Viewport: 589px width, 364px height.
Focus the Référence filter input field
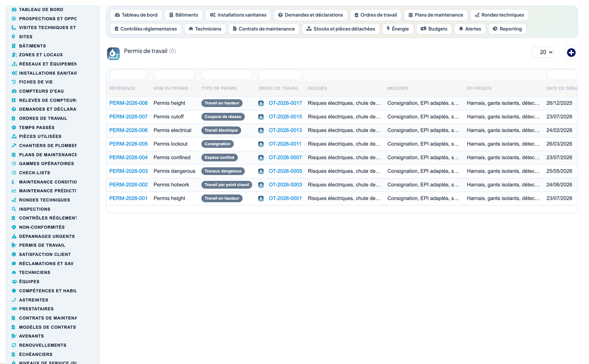(128, 75)
